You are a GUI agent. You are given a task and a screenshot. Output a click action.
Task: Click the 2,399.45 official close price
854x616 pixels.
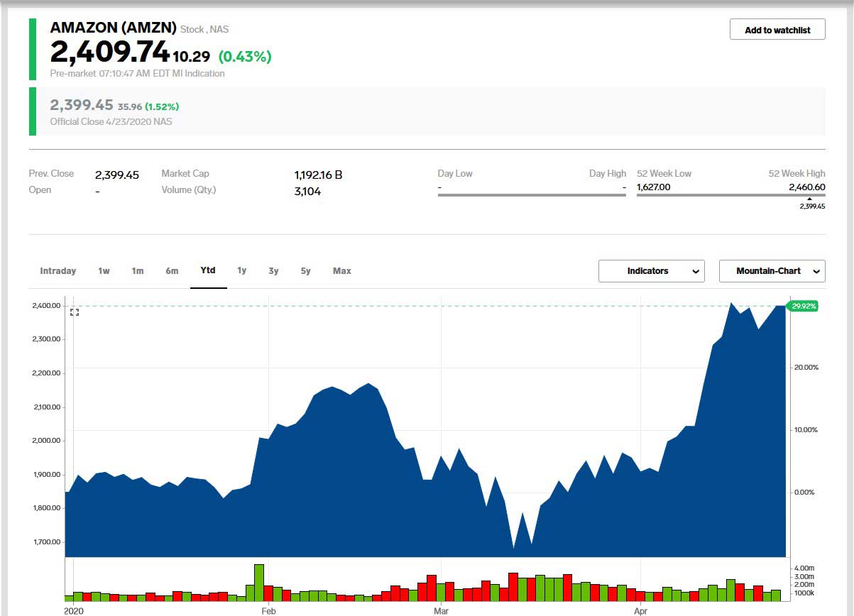tap(82, 105)
